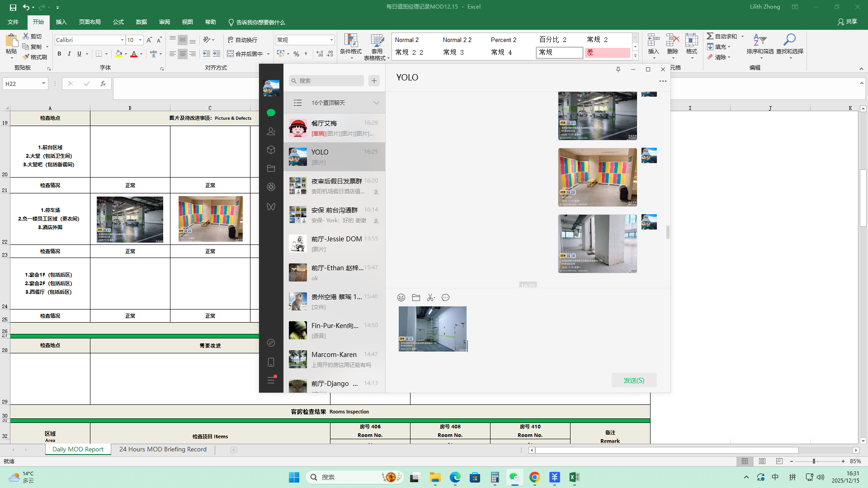
Task: Open the 餐厅艾梅 chat conversation
Action: 334,128
